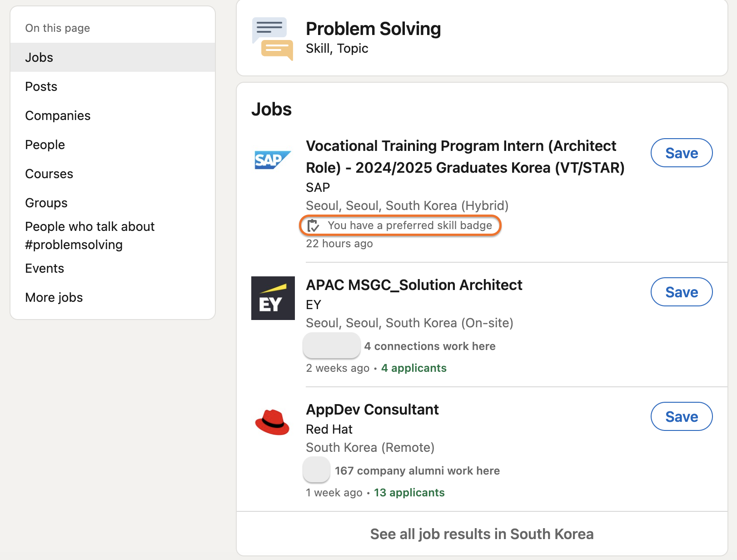Save the APAC MSGC_Solution Architect job

682,292
